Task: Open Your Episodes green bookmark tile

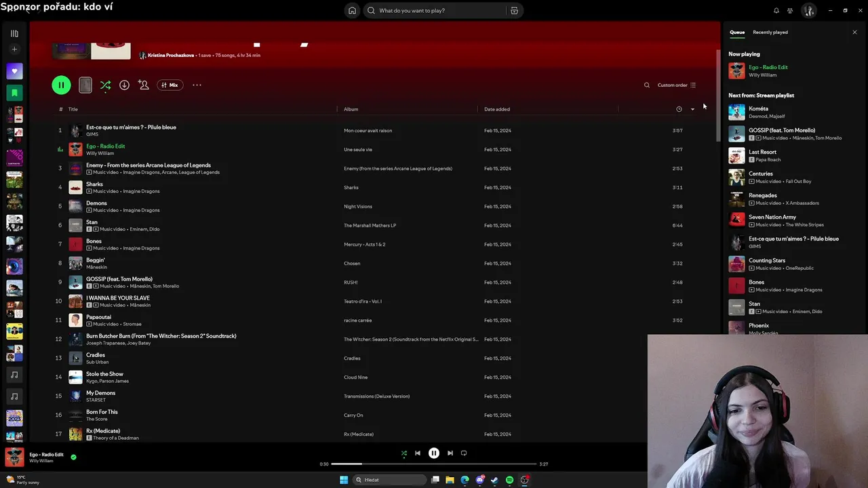Action: 14,92
